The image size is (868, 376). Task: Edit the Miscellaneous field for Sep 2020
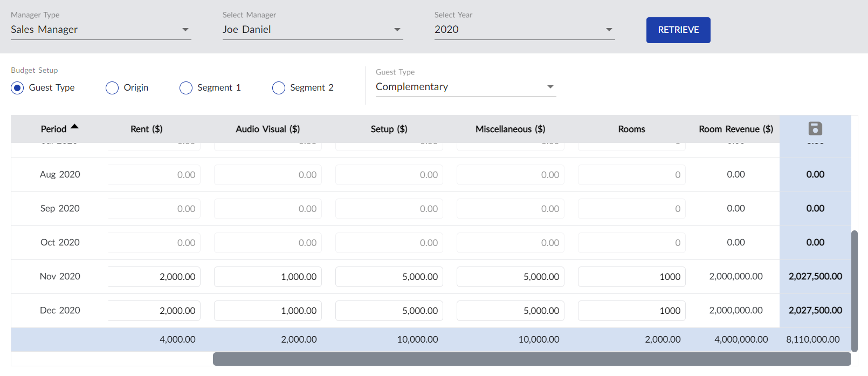[511, 209]
